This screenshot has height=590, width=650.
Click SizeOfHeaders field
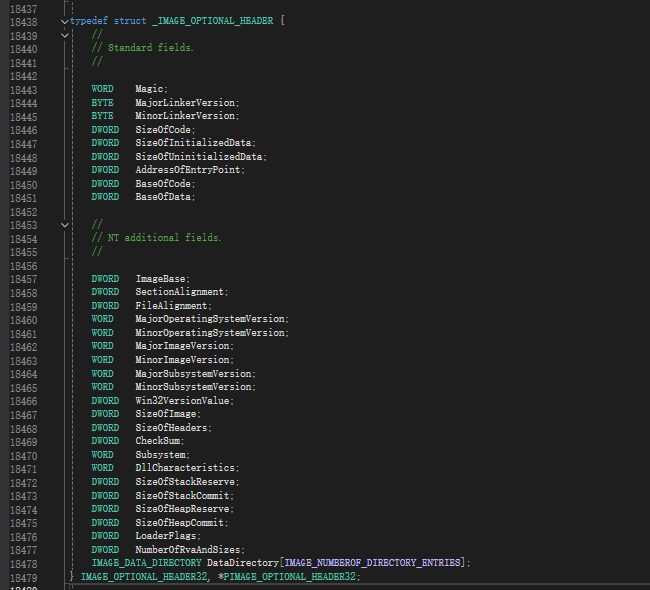(x=171, y=427)
